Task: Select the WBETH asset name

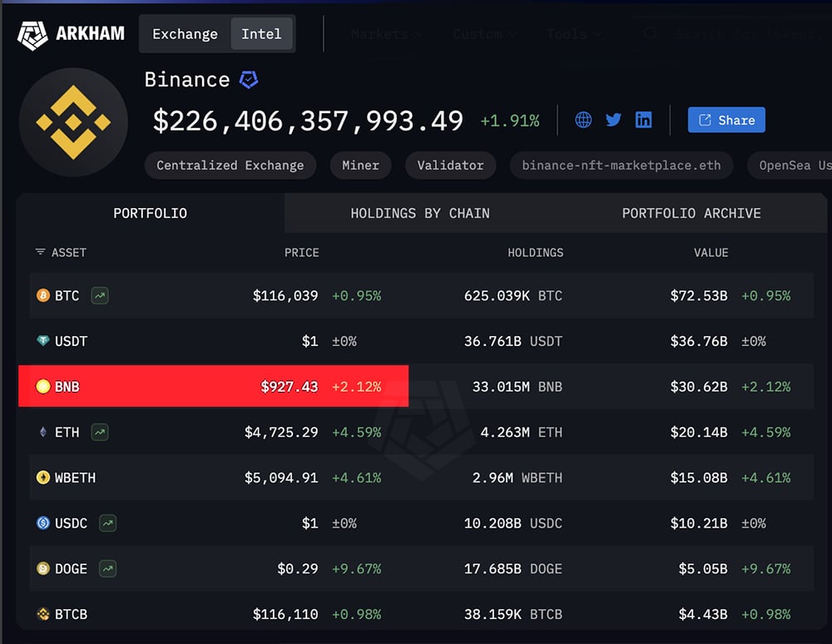Action: coord(76,478)
